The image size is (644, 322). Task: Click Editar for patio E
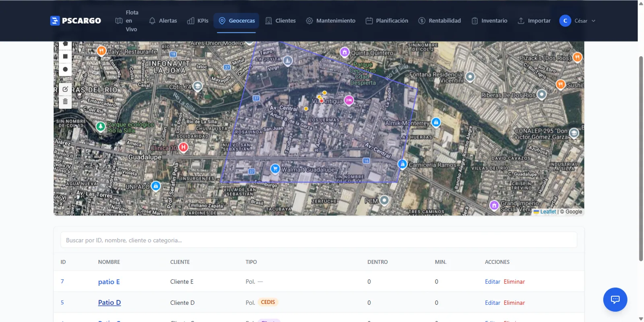click(492, 282)
